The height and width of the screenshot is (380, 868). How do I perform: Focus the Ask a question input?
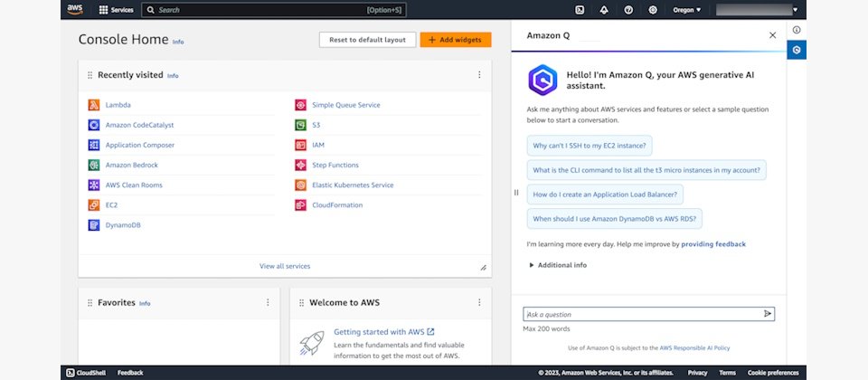[x=648, y=314]
